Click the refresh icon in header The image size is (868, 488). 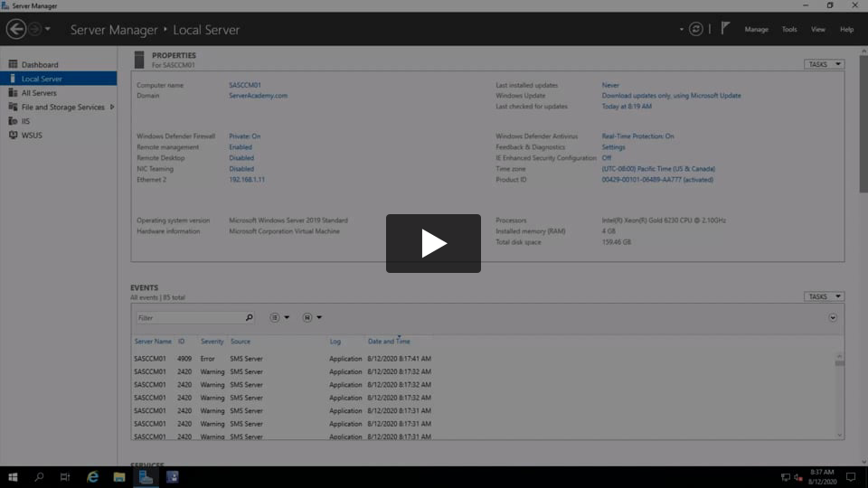click(x=695, y=29)
